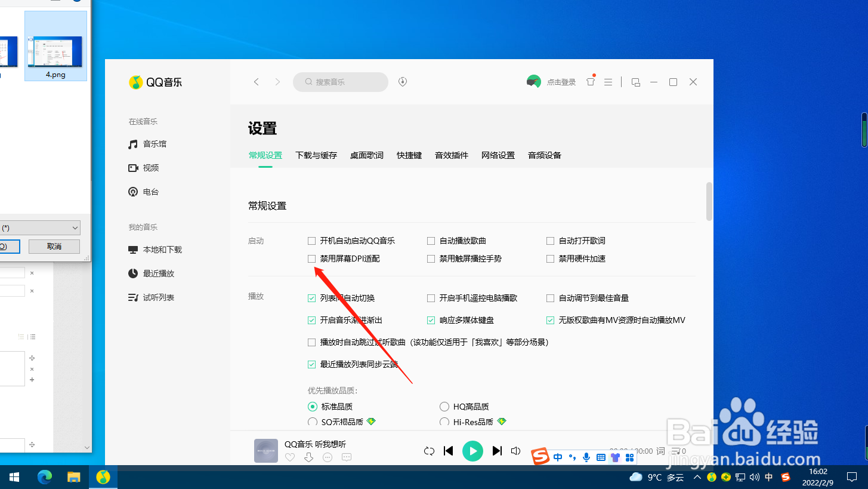
Task: Select 标准品质 radio button
Action: 312,407
